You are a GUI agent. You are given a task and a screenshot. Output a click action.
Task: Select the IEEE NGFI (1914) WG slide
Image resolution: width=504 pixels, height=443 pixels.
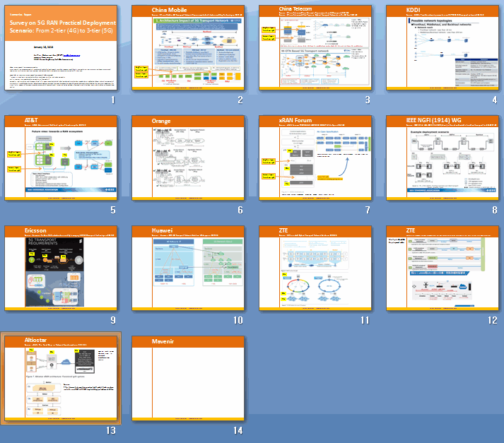click(443, 158)
